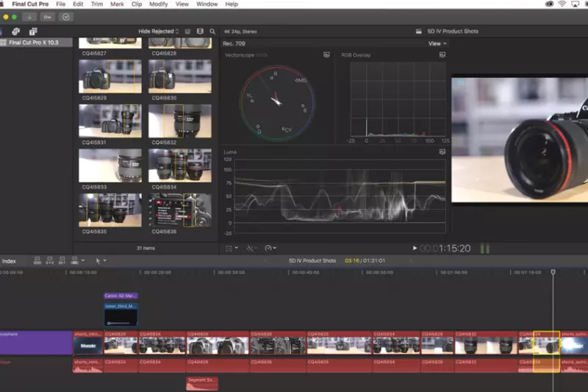Show the Titles and Generators sidebar

point(33,31)
